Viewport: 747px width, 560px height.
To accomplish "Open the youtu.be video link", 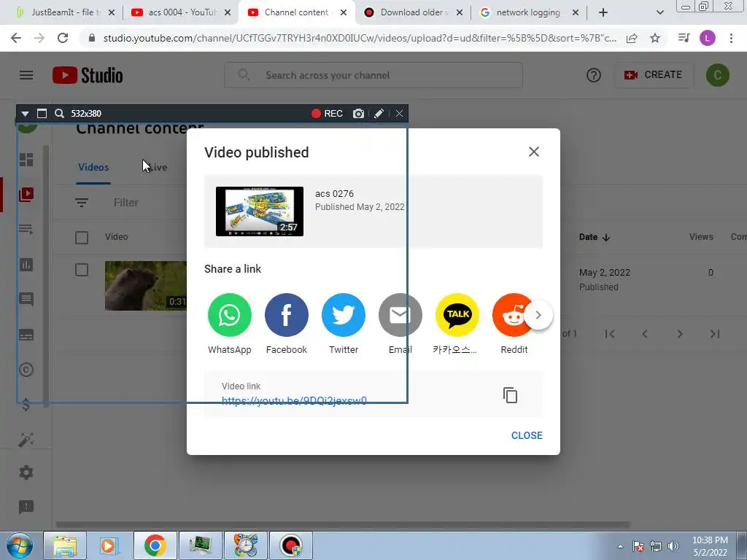I will (x=294, y=400).
